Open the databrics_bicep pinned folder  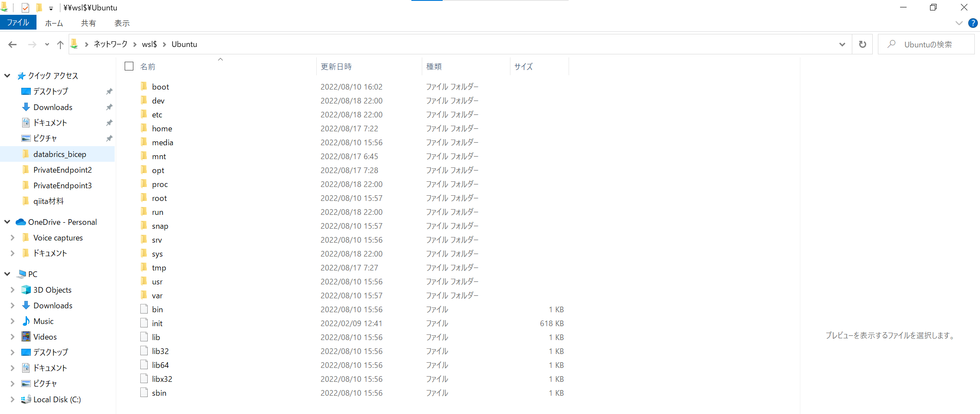pyautogui.click(x=60, y=154)
